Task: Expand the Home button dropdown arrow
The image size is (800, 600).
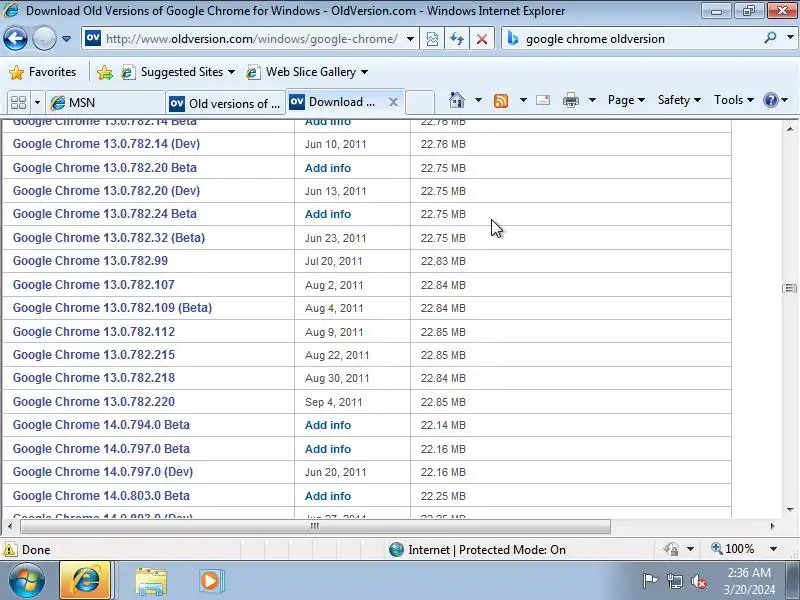Action: pyautogui.click(x=478, y=100)
